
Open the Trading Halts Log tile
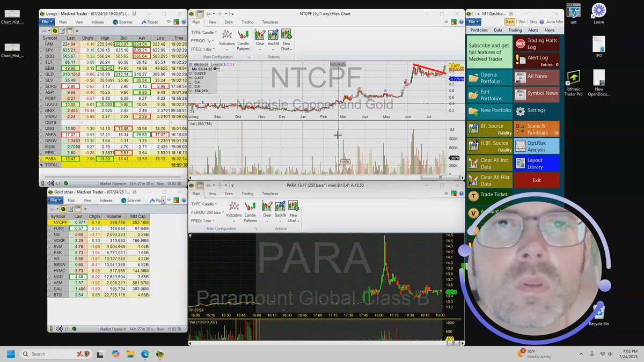pyautogui.click(x=537, y=43)
